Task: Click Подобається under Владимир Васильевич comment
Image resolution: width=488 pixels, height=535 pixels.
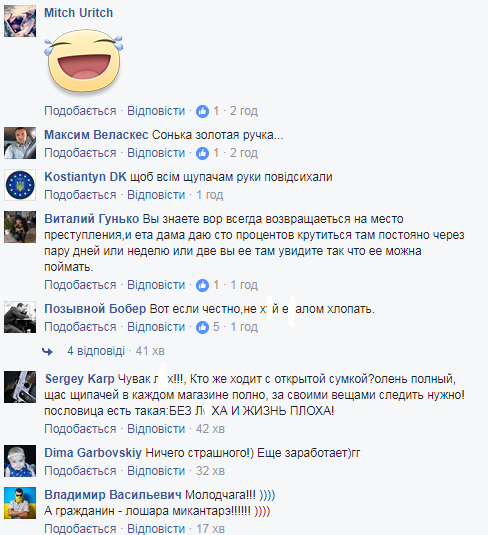Action: [80, 529]
